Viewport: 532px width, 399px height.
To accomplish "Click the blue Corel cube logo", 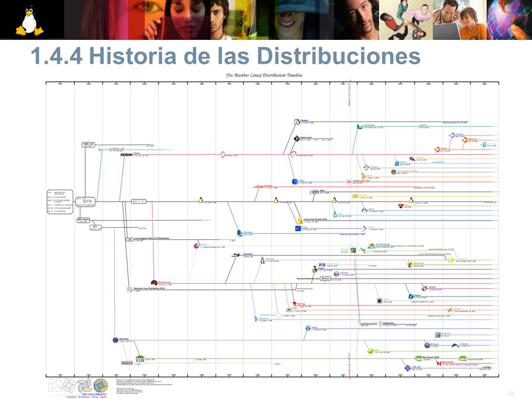I will [295, 182].
